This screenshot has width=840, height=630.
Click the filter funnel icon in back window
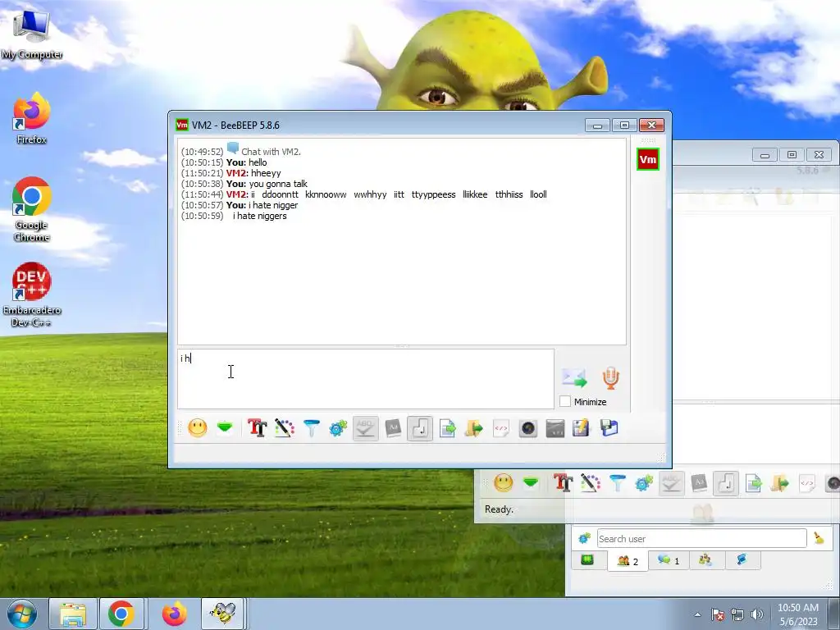click(x=617, y=482)
